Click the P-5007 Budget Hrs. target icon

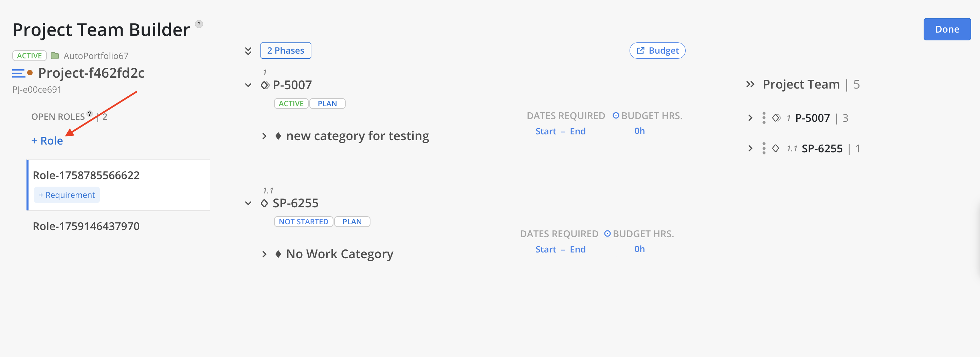pyautogui.click(x=616, y=116)
